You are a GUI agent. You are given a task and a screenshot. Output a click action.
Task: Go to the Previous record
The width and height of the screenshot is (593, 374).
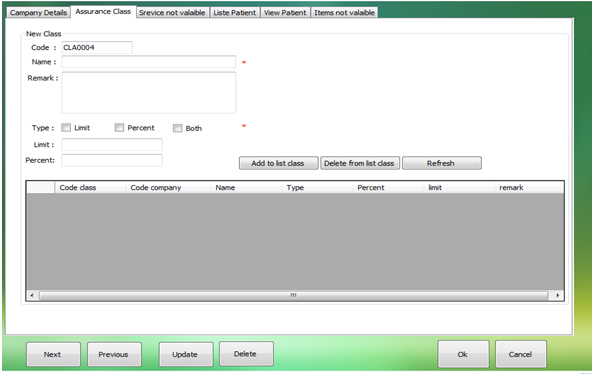pos(114,354)
